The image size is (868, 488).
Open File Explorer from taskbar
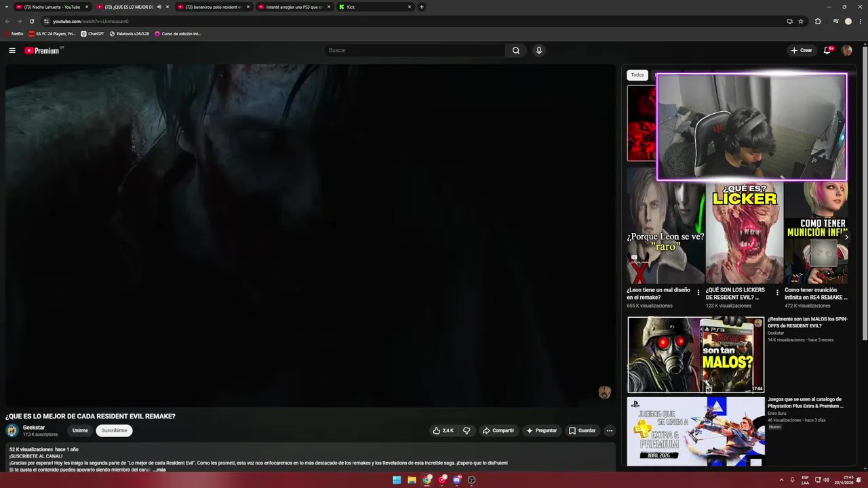(x=412, y=480)
